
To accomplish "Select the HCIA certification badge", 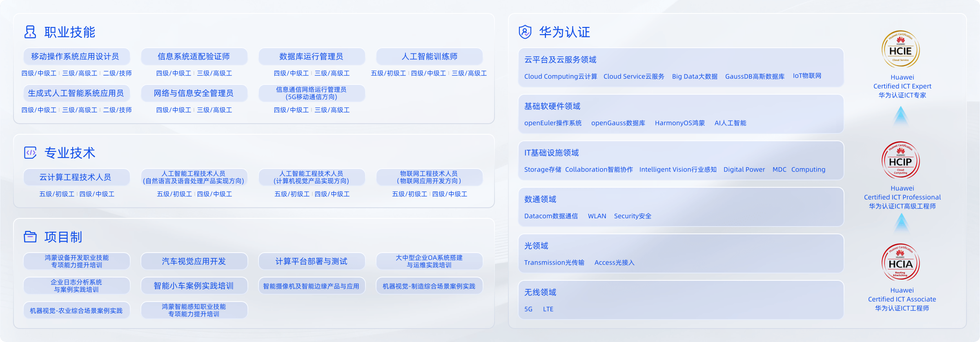I will click(900, 263).
